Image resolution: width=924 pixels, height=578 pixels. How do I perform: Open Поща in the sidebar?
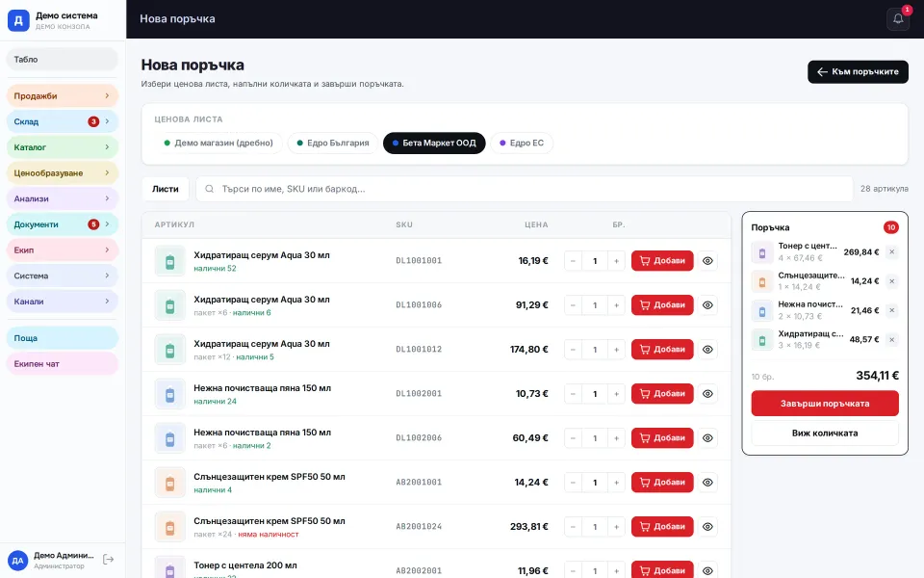point(63,338)
